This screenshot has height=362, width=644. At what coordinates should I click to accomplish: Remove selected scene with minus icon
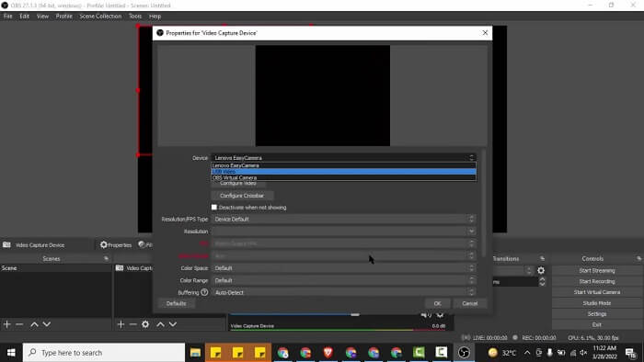19,324
